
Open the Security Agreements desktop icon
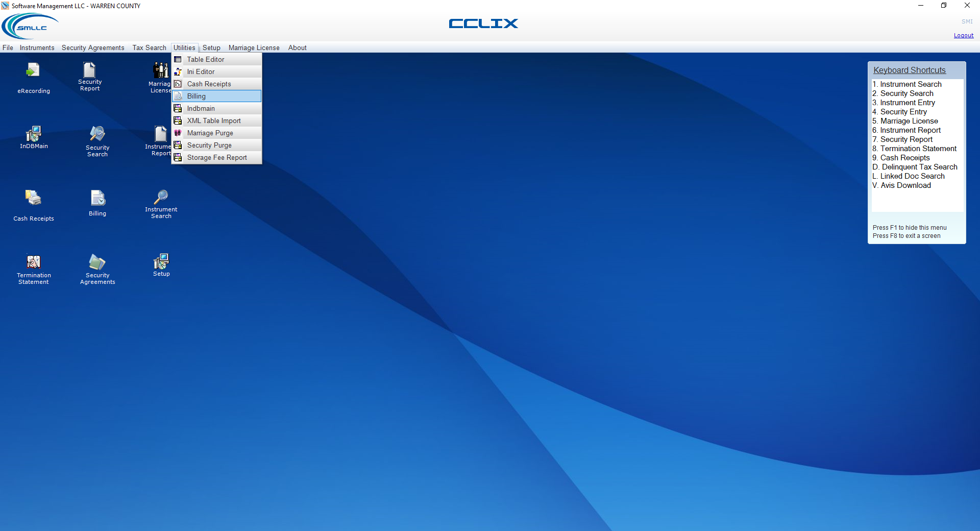(97, 270)
